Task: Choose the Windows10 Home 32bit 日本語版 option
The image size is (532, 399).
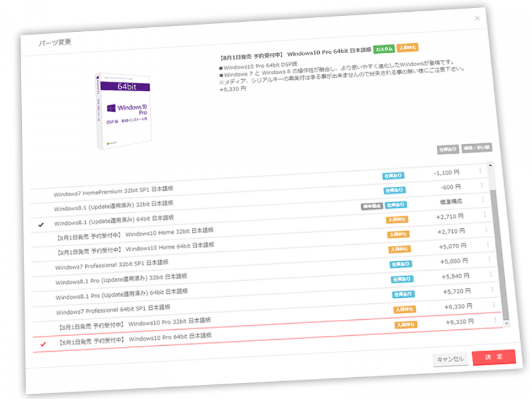Action: pyautogui.click(x=135, y=234)
